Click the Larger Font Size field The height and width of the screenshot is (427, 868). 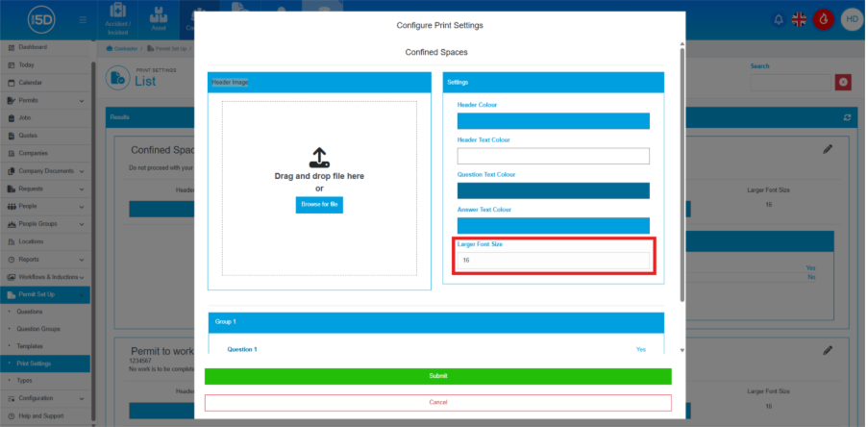[x=553, y=261]
